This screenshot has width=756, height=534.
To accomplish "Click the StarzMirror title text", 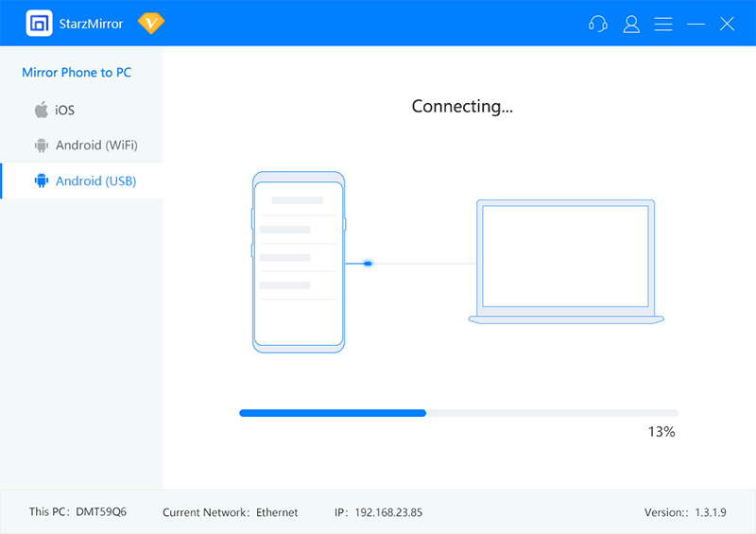I will pyautogui.click(x=91, y=24).
